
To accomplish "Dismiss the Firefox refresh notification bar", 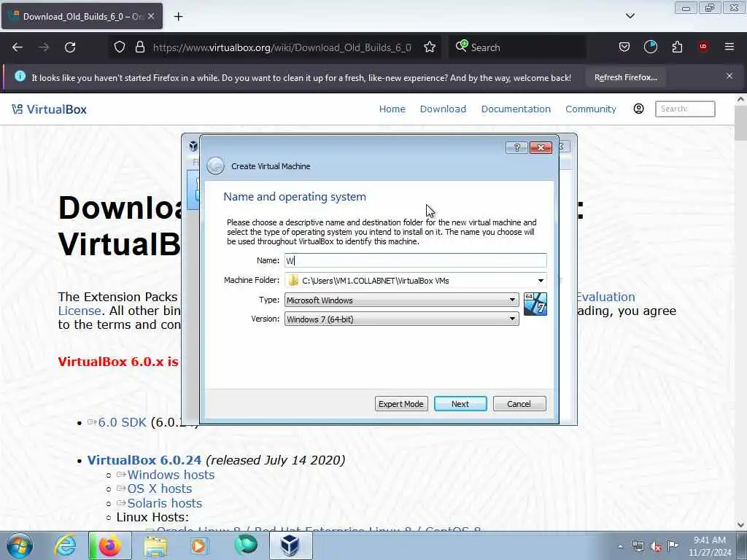I will pos(729,76).
